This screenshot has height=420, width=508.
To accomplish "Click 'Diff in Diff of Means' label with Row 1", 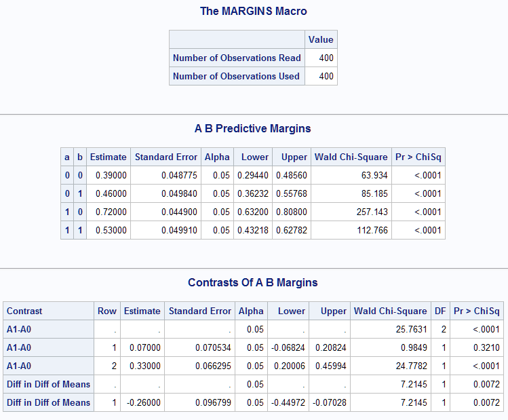I will [48, 402].
